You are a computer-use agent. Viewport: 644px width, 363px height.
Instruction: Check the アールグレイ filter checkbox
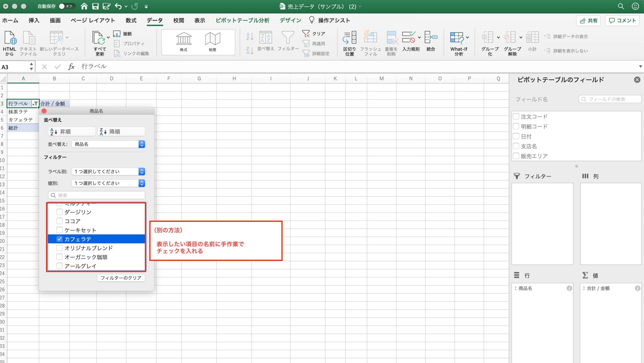tap(60, 266)
